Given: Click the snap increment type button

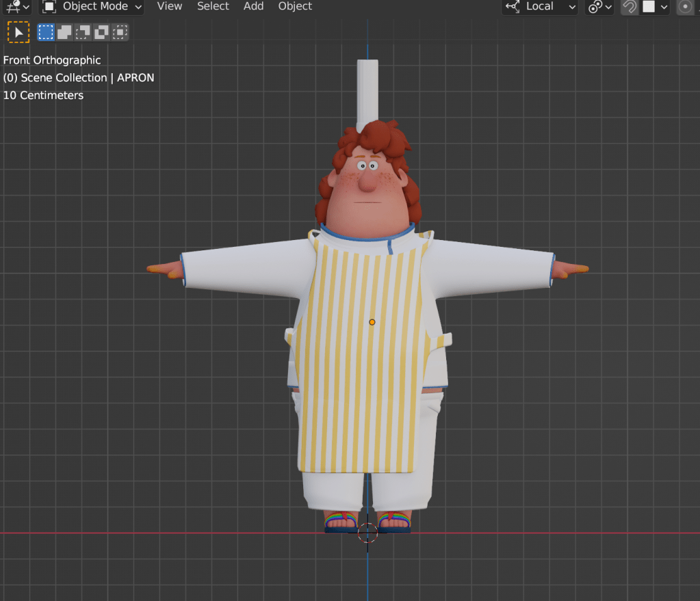Looking at the screenshot, I should click(649, 7).
